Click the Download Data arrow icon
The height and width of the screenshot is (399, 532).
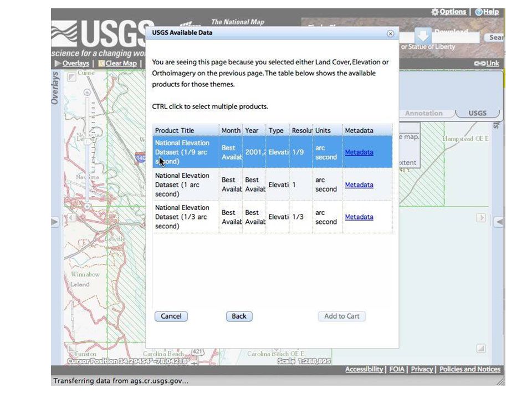coord(423,35)
